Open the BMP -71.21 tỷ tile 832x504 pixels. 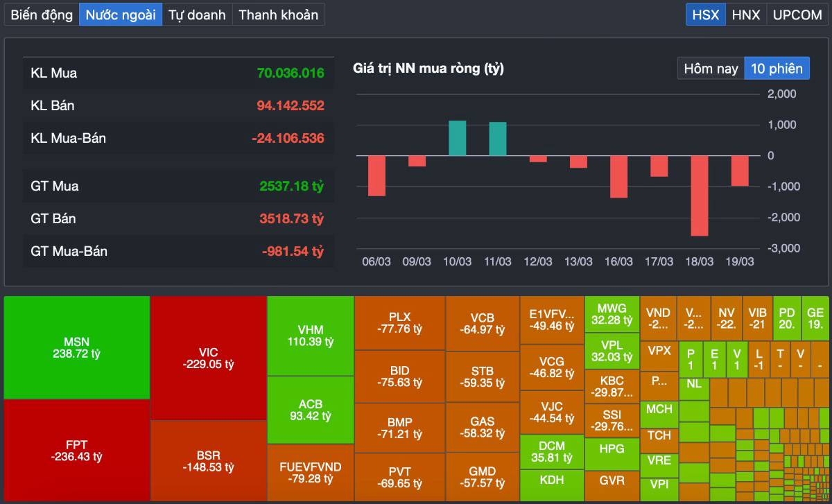(400, 428)
